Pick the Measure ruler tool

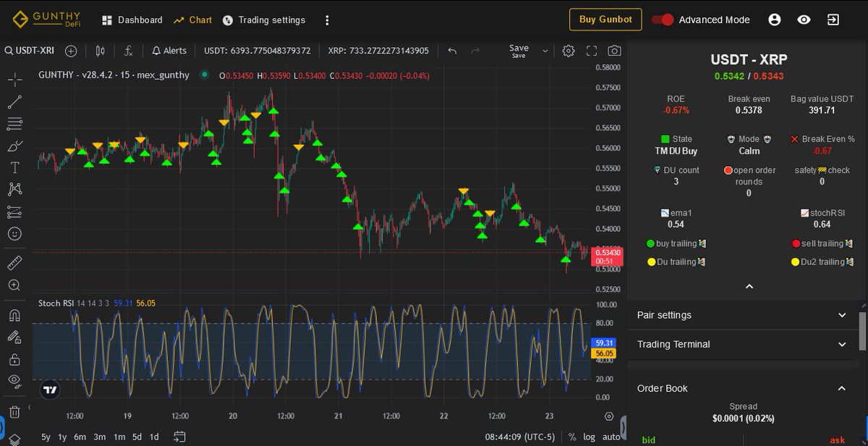tap(14, 262)
